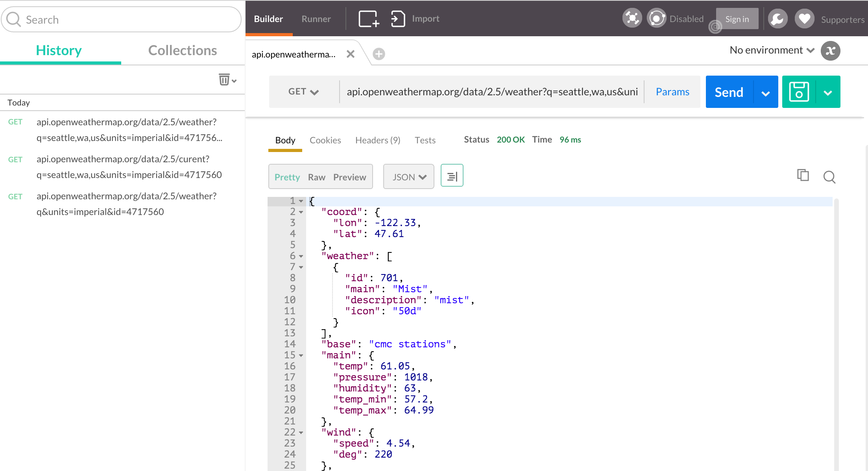This screenshot has width=868, height=471.
Task: Toggle the Disabled interceptor icon
Action: [656, 19]
